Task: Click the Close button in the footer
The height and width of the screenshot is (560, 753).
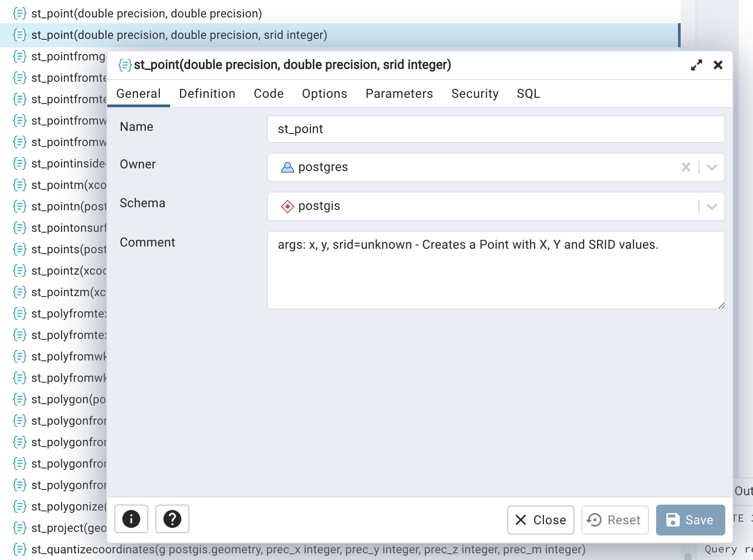Action: pos(540,520)
